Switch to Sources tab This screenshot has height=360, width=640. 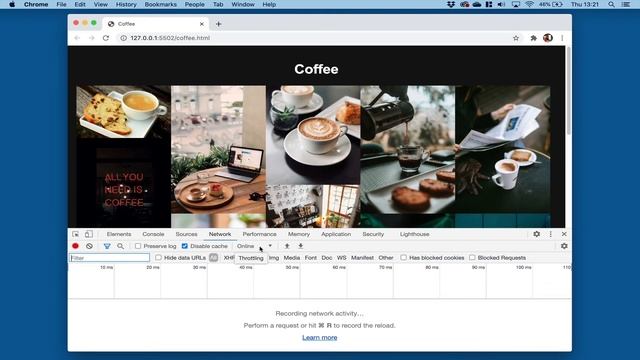186,234
